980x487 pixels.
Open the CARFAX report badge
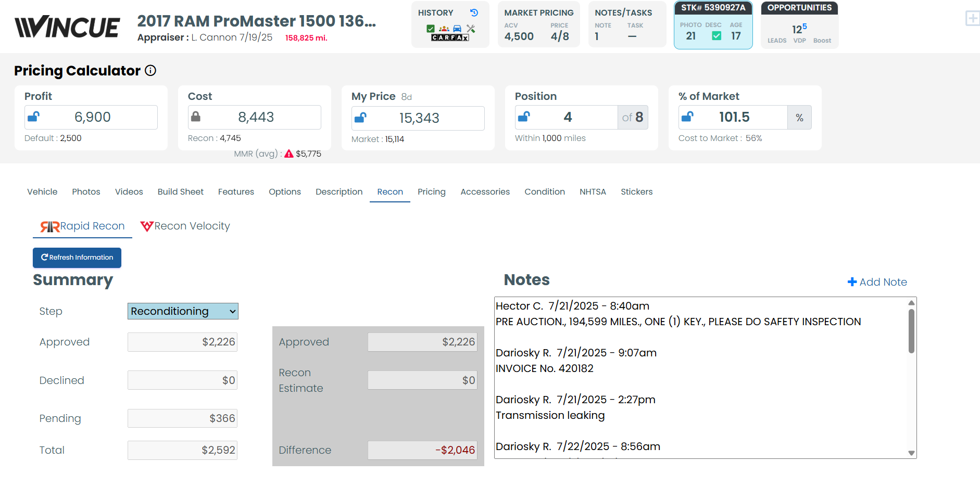450,37
